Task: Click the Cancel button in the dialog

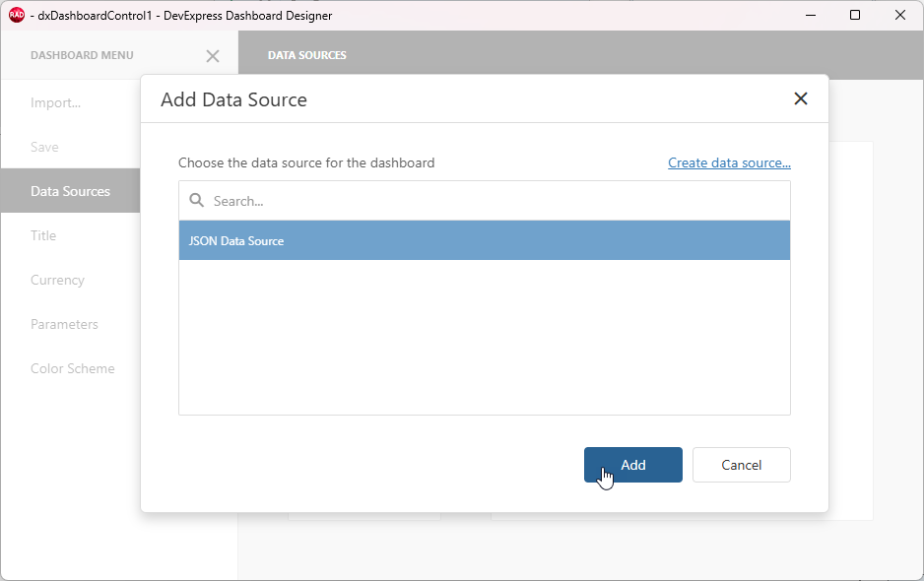Action: (741, 464)
